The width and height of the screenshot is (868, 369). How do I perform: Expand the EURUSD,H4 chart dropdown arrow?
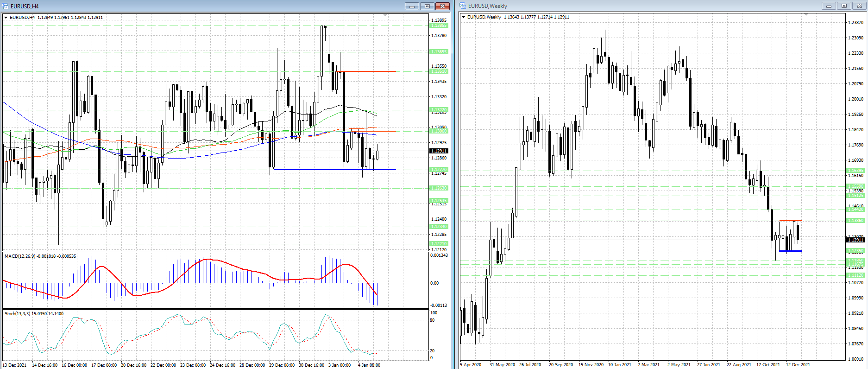pos(6,18)
